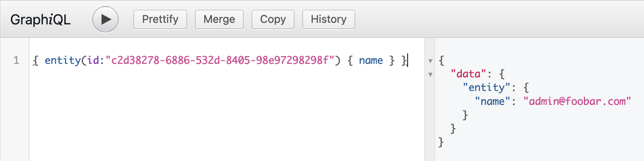Screen dimensions: 644x161
Task: Click the "admin@foobar.com" result value
Action: coord(577,101)
